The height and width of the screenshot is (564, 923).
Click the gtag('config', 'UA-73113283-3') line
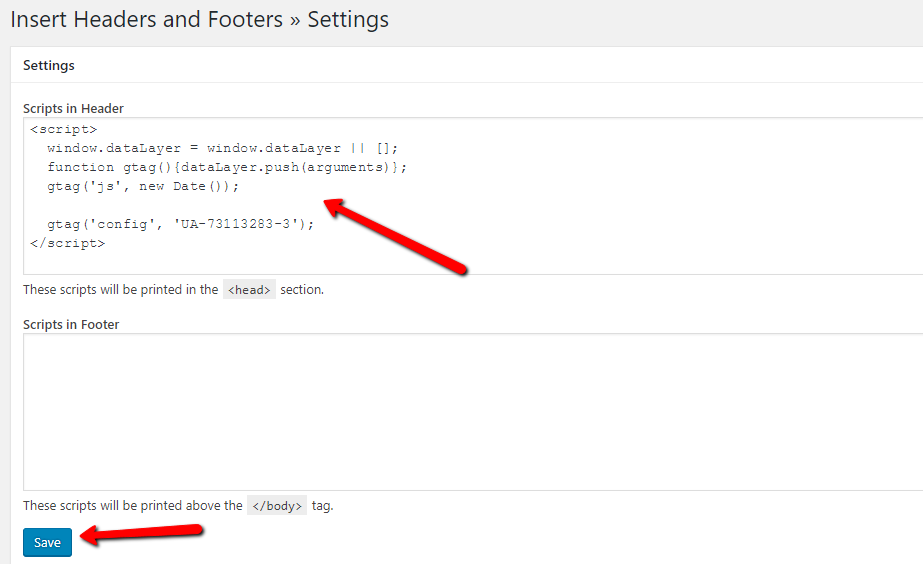[181, 224]
